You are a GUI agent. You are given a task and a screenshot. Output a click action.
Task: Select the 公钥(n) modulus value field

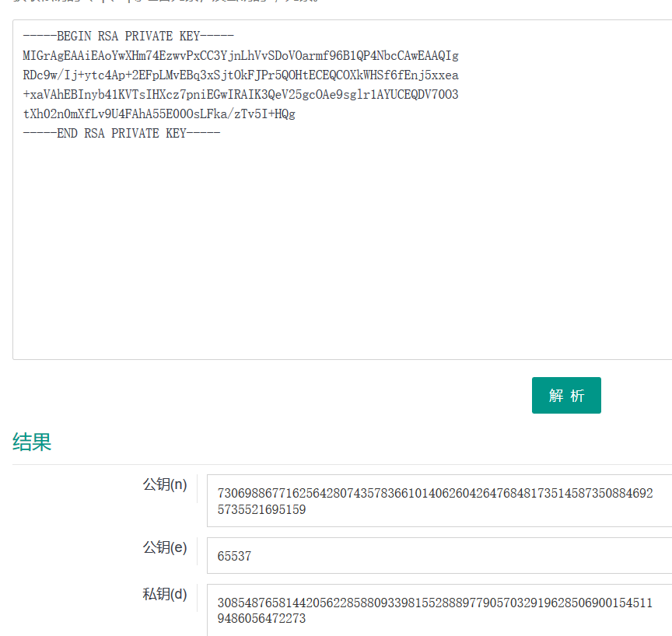[x=436, y=500]
